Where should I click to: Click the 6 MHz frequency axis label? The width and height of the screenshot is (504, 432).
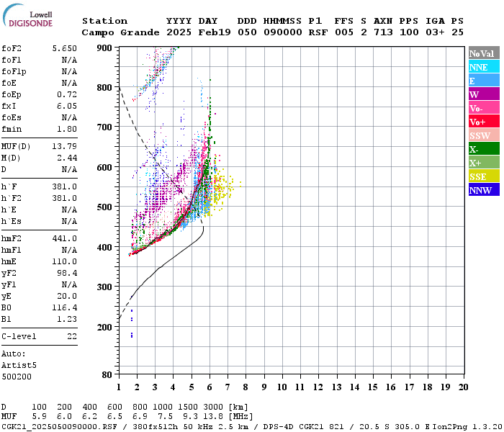coord(210,387)
